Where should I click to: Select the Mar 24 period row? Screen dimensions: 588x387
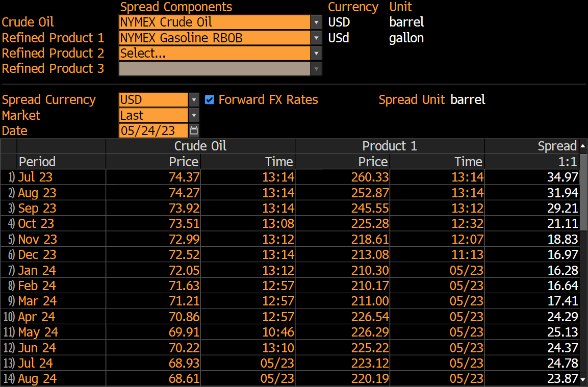[290, 301]
